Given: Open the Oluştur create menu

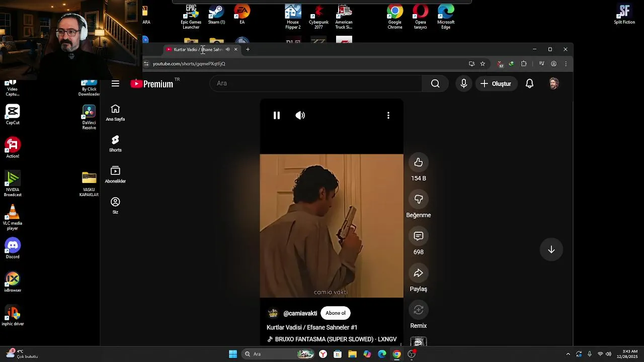Looking at the screenshot, I should (x=496, y=83).
